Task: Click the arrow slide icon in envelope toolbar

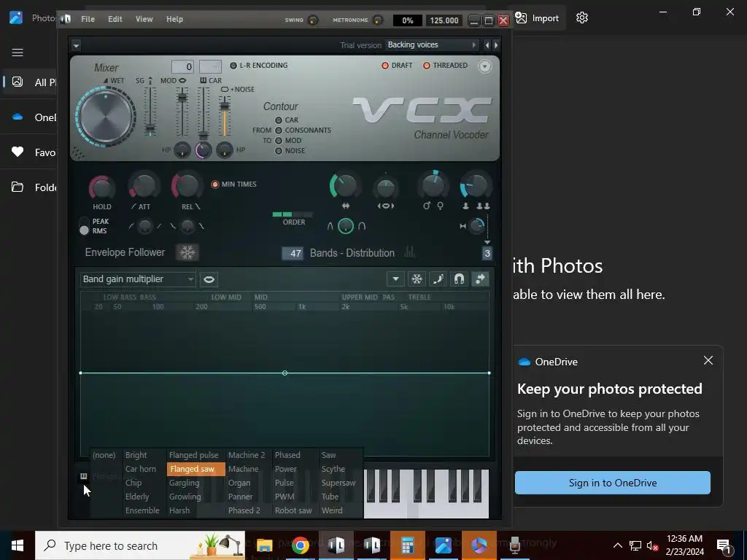Action: click(x=480, y=279)
